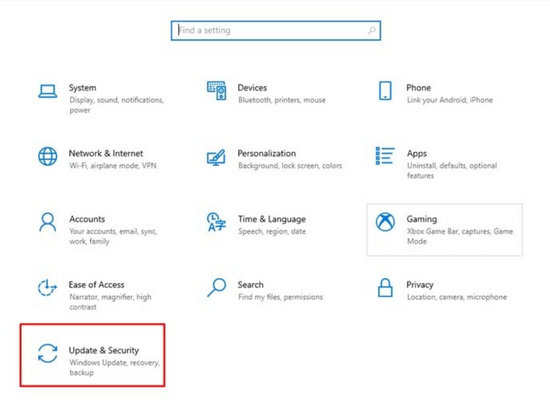Open the Network & Internet globe icon
Viewport: 550px width, 400px height.
[48, 156]
